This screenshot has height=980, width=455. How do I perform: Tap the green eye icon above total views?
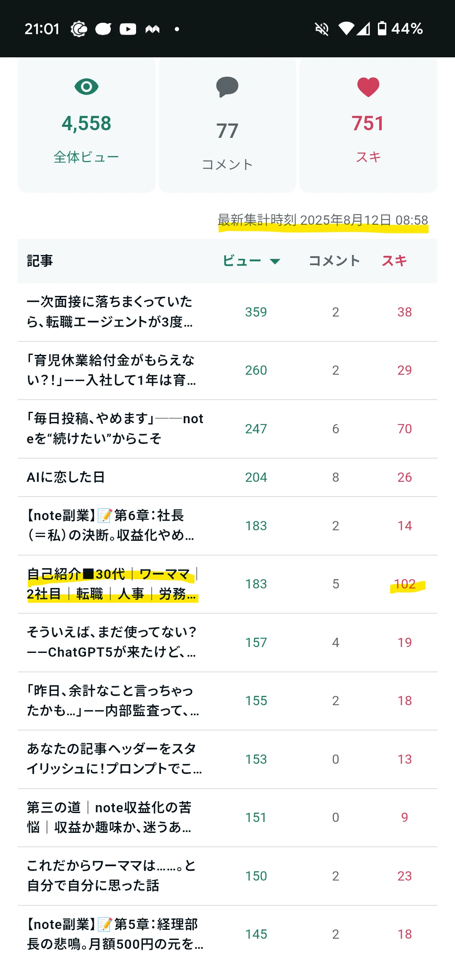pyautogui.click(x=86, y=87)
